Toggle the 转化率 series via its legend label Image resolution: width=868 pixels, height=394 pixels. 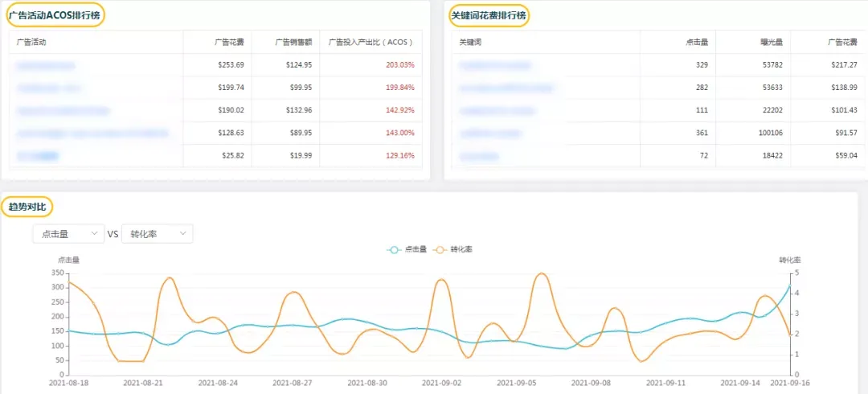coord(461,250)
